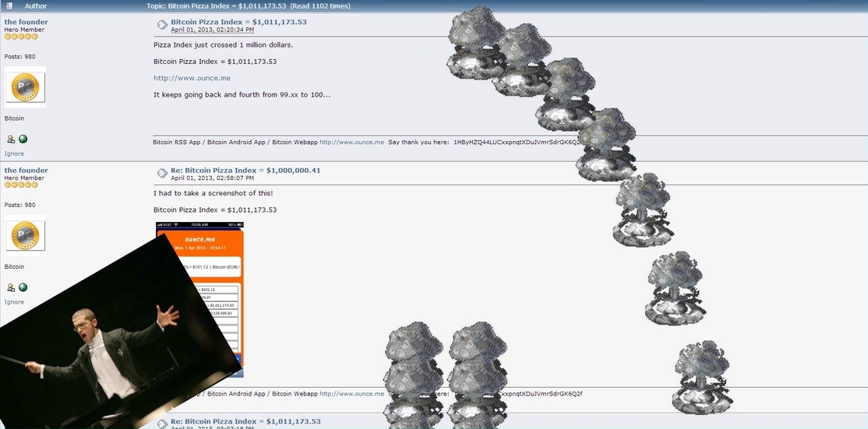Open the bottom post title 'Re: Bitcoin Pizza Index = $1,011,173.53'
Image resolution: width=868 pixels, height=429 pixels.
[245, 421]
